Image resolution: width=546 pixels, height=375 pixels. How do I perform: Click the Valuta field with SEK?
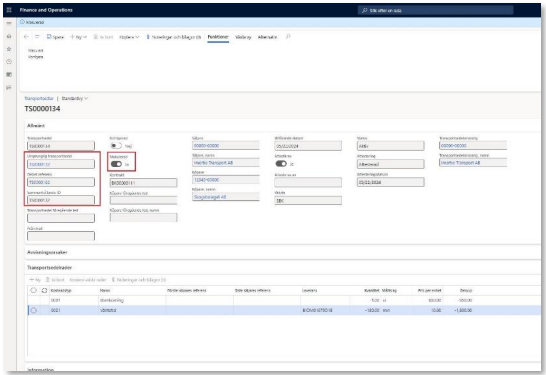click(x=308, y=201)
